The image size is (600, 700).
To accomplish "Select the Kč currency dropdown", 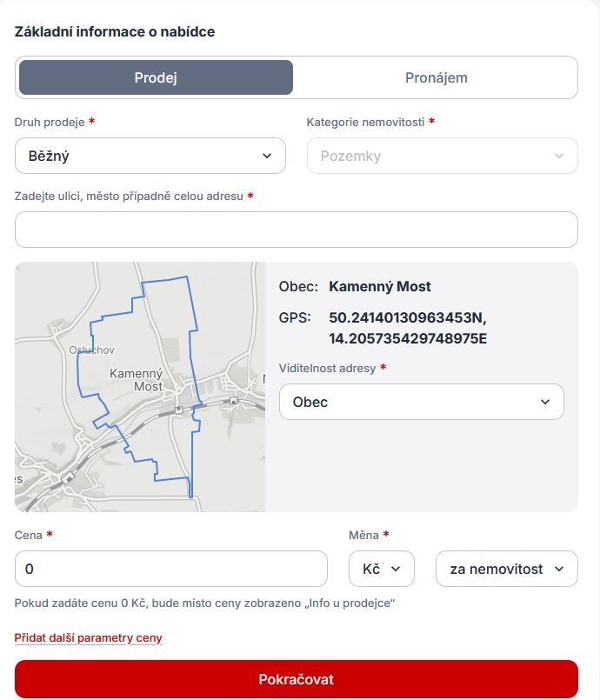I will point(381,569).
